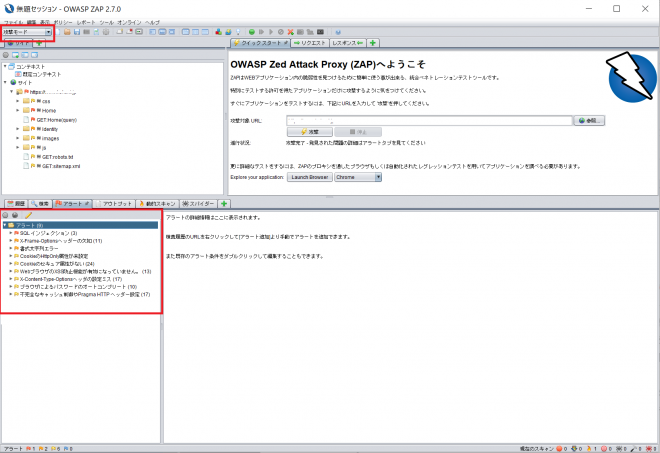Click the Submit and step icon

click(x=261, y=32)
